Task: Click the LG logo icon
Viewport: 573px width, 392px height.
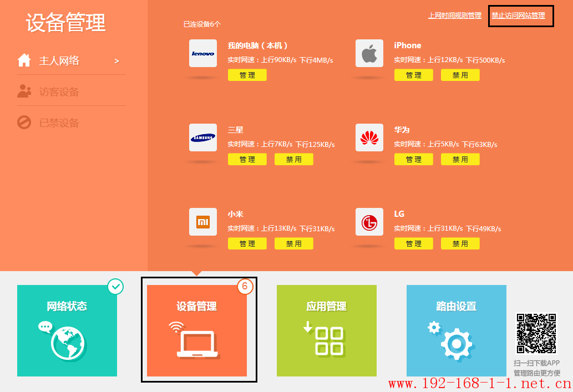Action: [x=369, y=222]
